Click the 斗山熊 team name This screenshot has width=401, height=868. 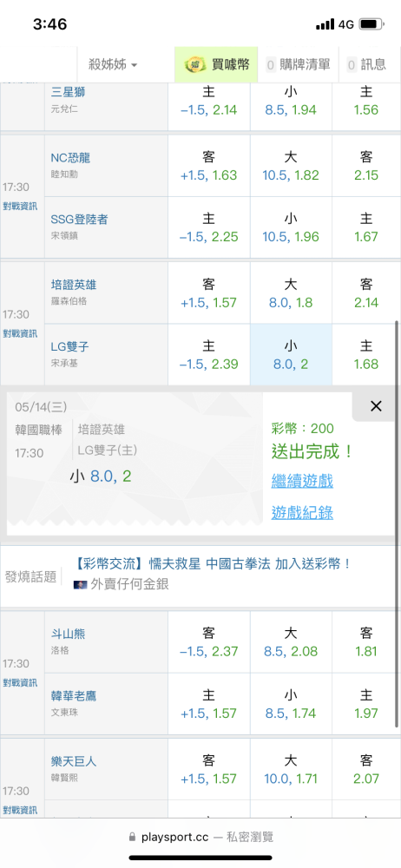click(68, 635)
